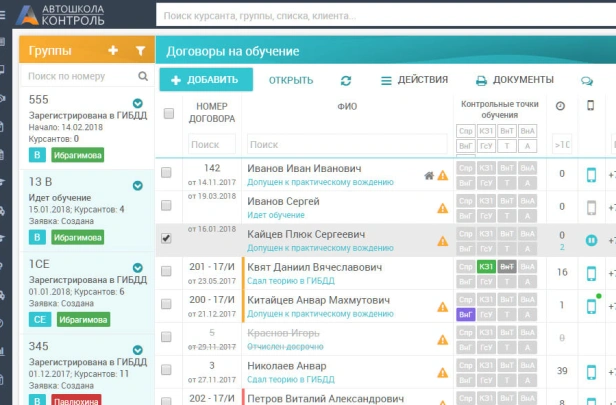Click the refresh icon in contracts toolbar
Image resolution: width=616 pixels, height=405 pixels.
(x=346, y=80)
